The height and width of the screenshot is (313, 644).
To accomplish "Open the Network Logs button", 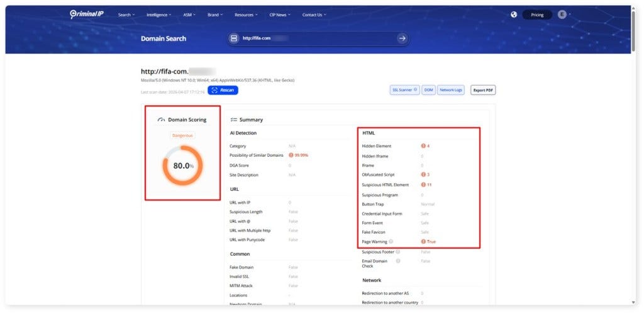I will click(x=450, y=89).
